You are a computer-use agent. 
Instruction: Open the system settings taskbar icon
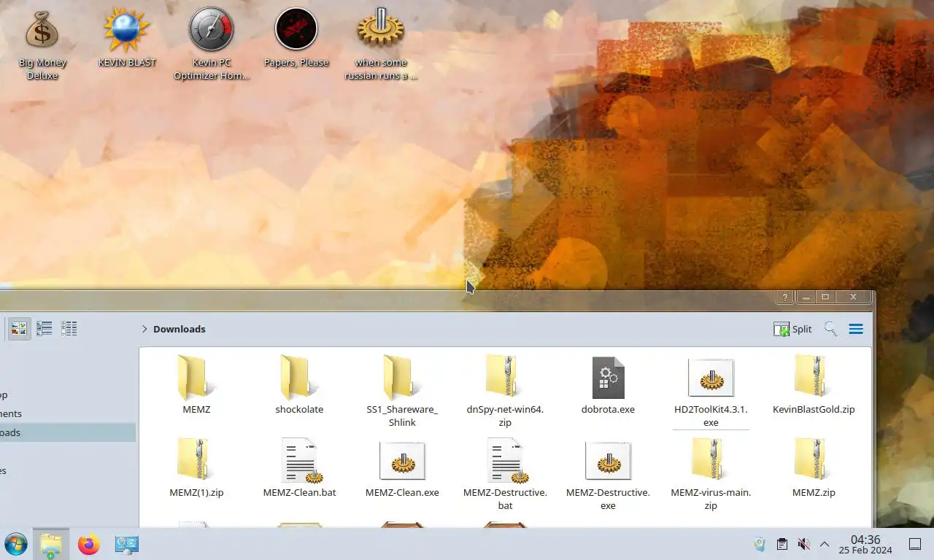point(126,544)
